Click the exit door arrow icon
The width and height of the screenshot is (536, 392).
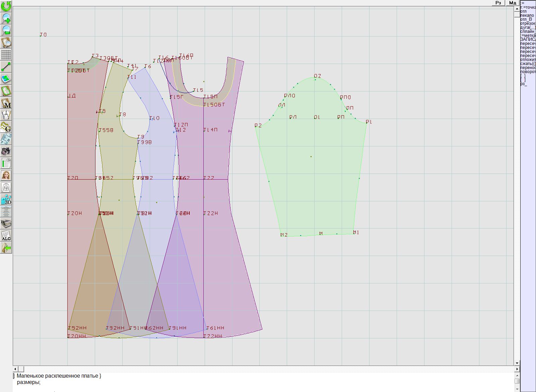click(x=6, y=247)
